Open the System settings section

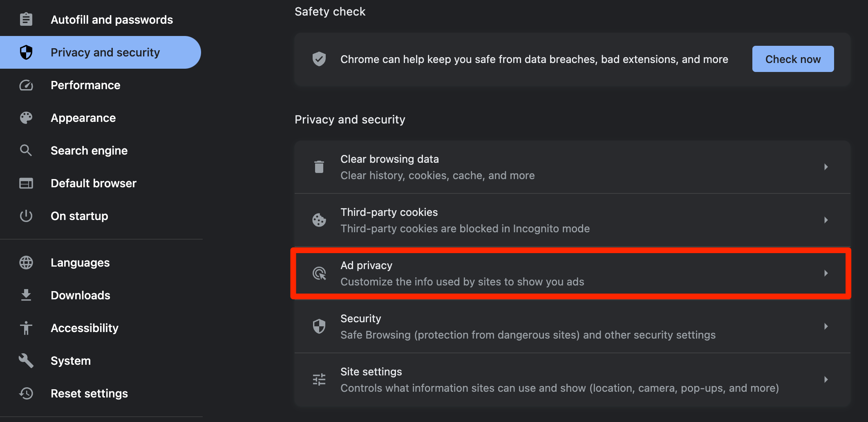71,360
